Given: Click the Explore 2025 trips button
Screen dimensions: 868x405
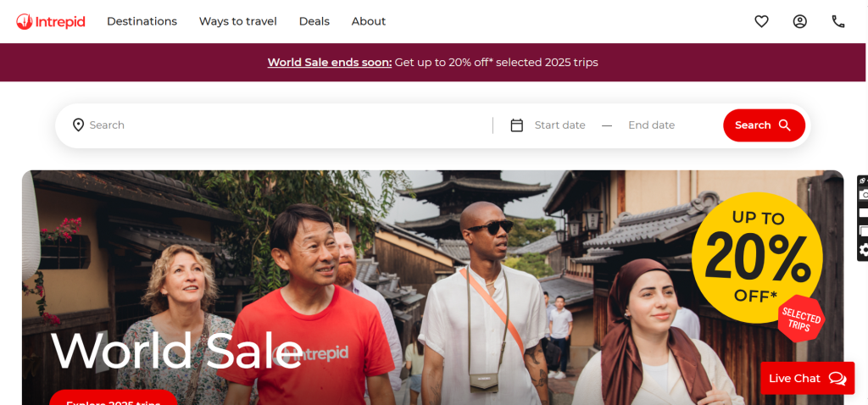Looking at the screenshot, I should pyautogui.click(x=114, y=398).
